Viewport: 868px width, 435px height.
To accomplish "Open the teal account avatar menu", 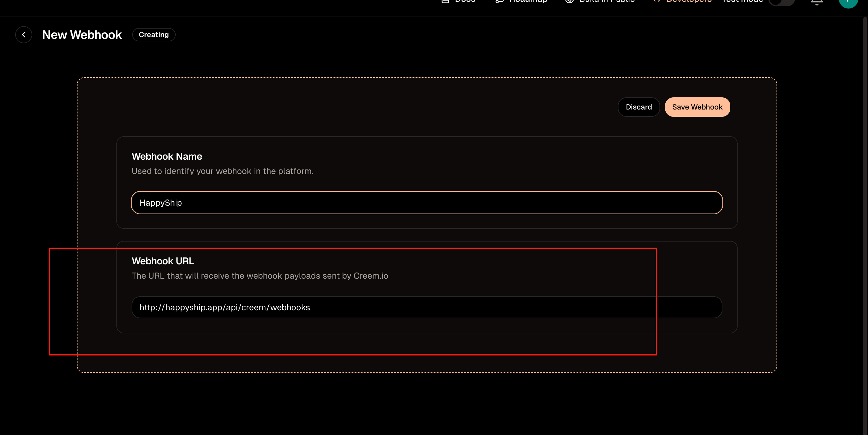I will click(848, 3).
